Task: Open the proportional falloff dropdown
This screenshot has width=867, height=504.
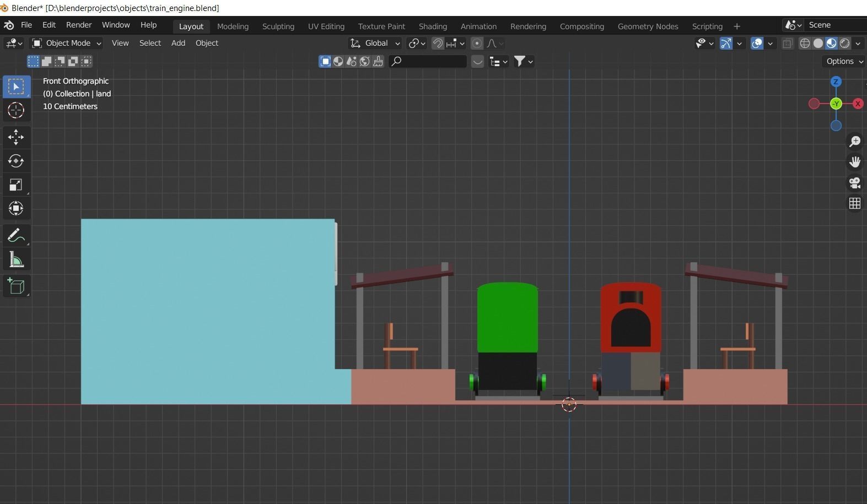Action: (496, 43)
